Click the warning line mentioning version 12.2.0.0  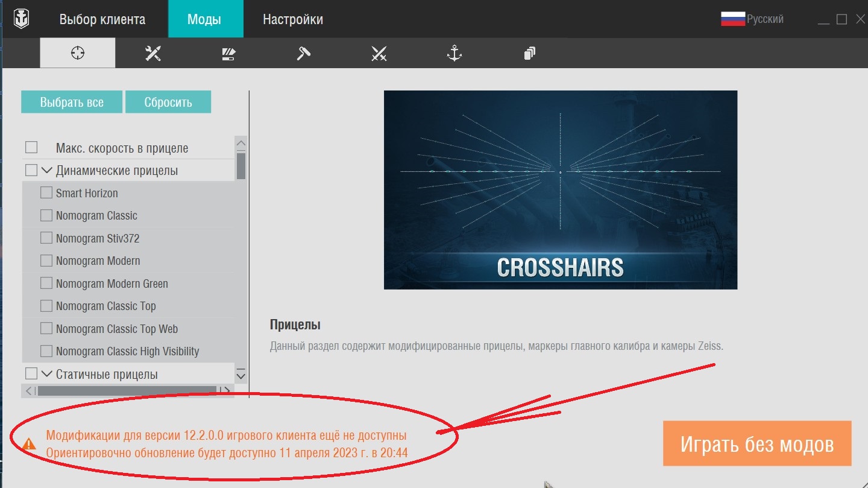point(226,435)
